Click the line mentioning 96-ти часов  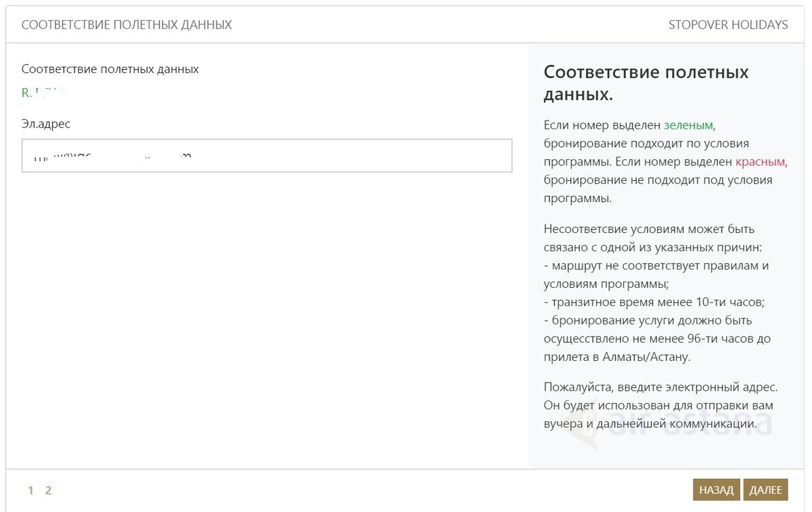click(x=657, y=338)
